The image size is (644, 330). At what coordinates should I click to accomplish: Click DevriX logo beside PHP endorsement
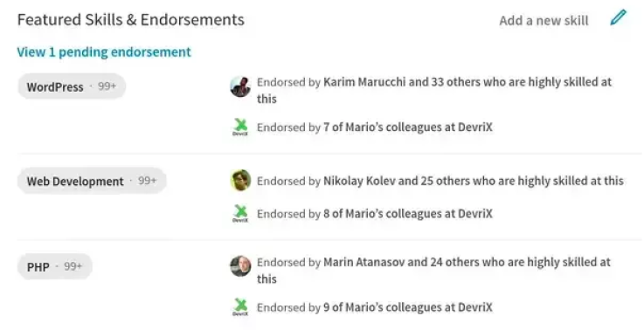pyautogui.click(x=240, y=307)
